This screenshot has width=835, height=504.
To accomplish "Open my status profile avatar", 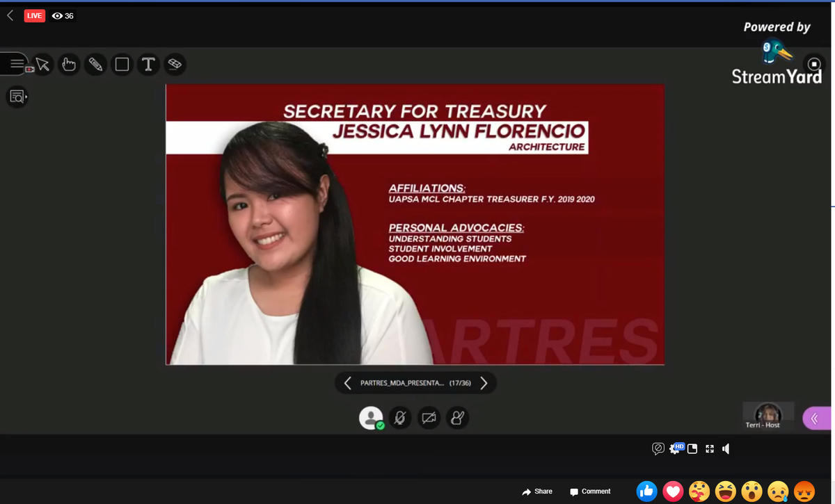I will pyautogui.click(x=371, y=418).
